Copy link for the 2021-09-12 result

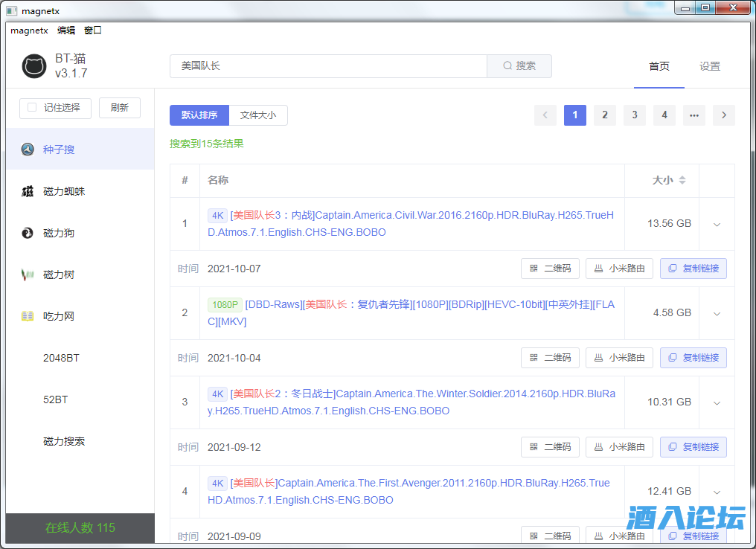click(693, 447)
